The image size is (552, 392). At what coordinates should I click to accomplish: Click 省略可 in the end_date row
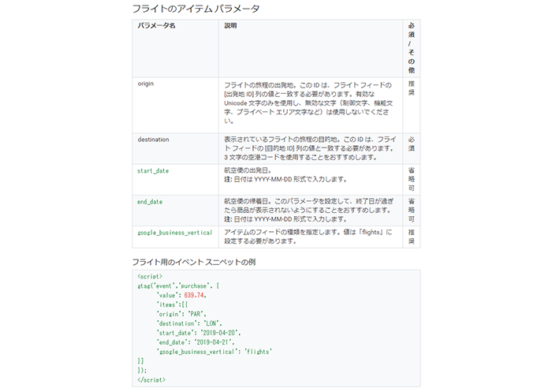click(411, 210)
